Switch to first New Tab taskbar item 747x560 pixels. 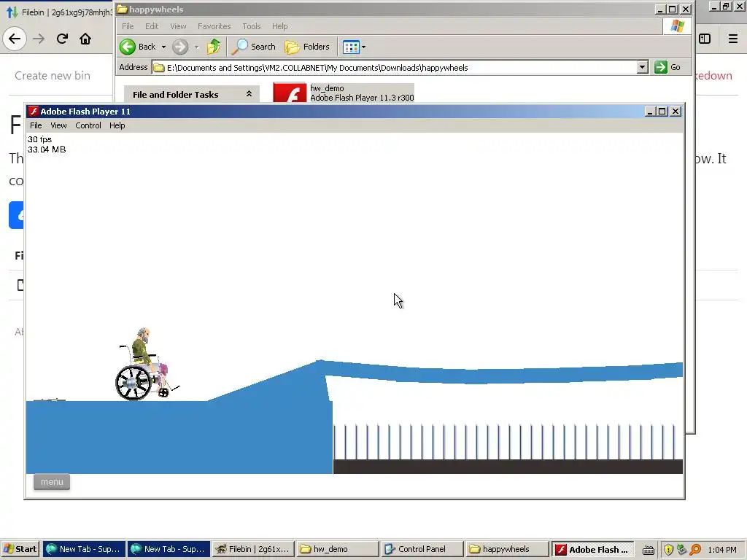coord(85,549)
